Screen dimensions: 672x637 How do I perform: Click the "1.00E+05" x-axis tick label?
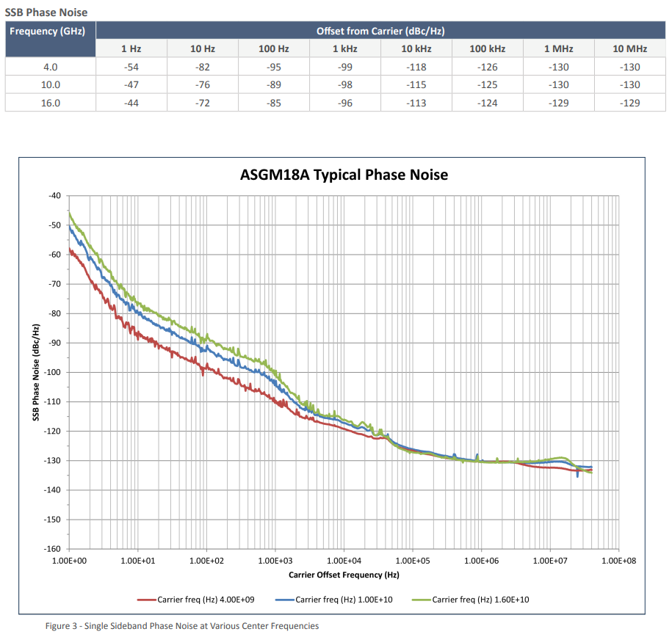coord(413,561)
